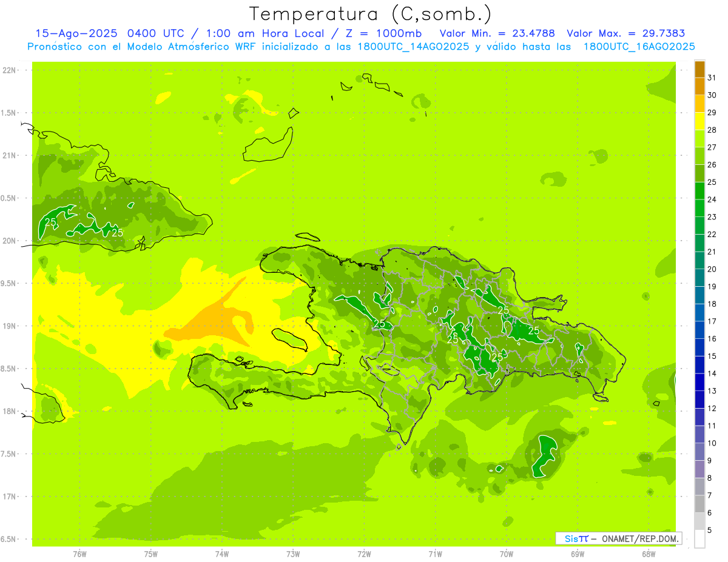The height and width of the screenshot is (562, 728).
Task: Click the 73W longitude axis label
Action: coord(293,554)
